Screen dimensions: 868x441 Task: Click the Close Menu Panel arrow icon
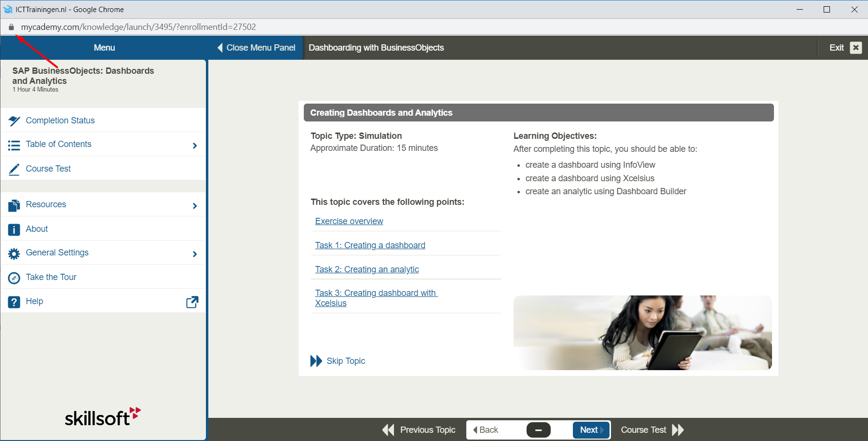pyautogui.click(x=220, y=48)
